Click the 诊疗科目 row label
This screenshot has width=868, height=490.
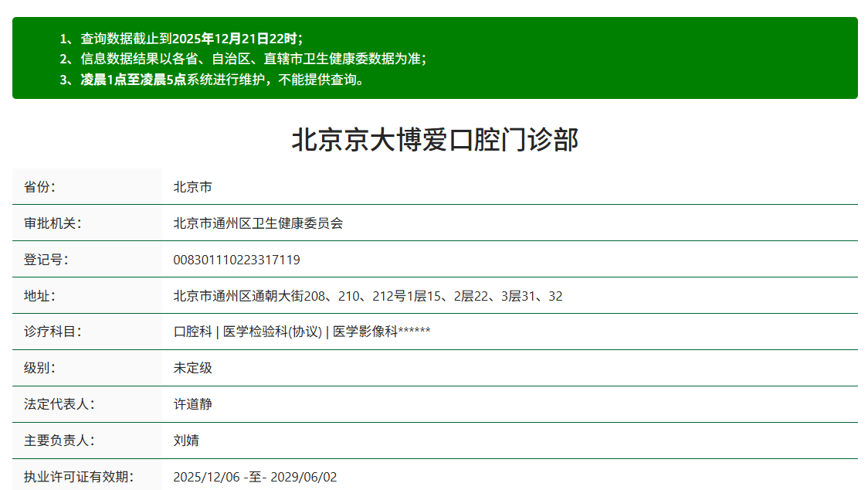[x=47, y=332]
